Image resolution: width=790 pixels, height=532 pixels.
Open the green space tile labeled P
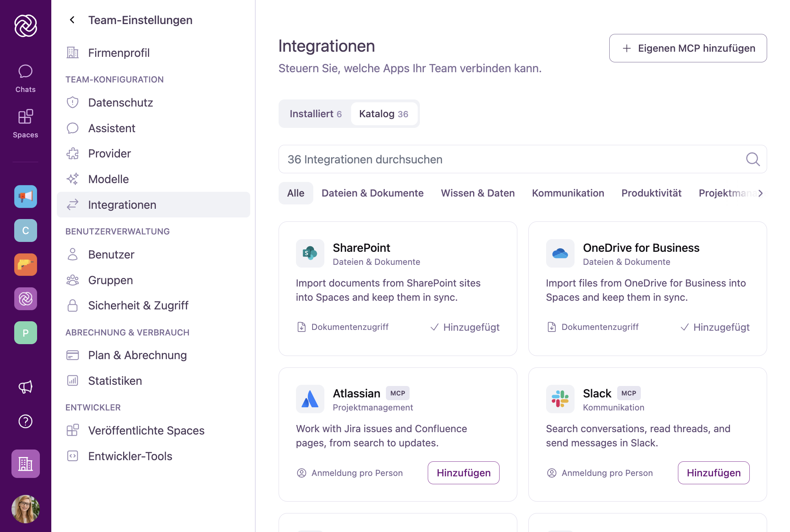[x=26, y=333]
